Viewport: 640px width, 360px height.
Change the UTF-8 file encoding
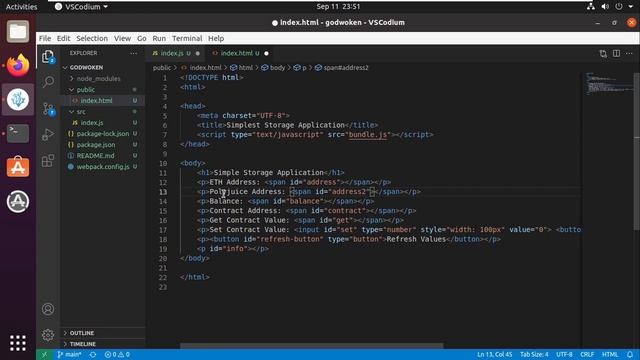point(564,354)
